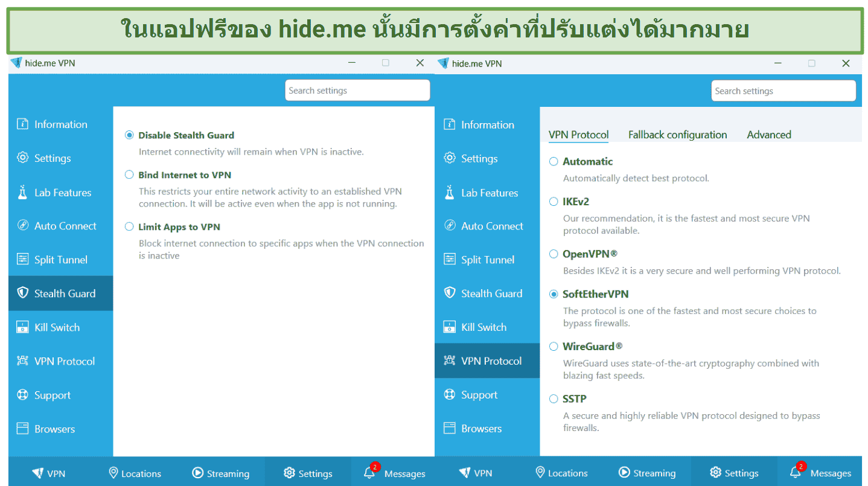868x486 pixels.
Task: Click Stealth Guard shield icon in right window
Action: [450, 293]
